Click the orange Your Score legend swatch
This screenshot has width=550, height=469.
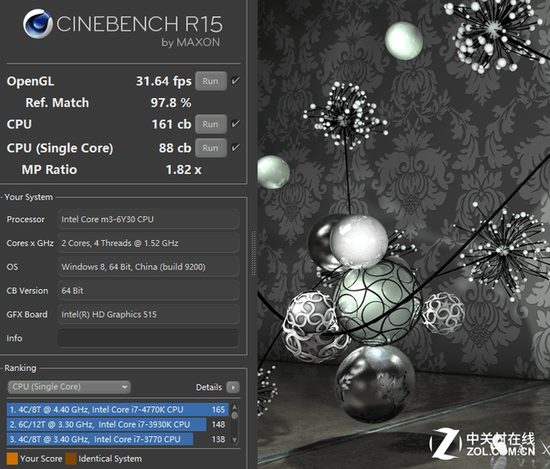click(x=12, y=459)
